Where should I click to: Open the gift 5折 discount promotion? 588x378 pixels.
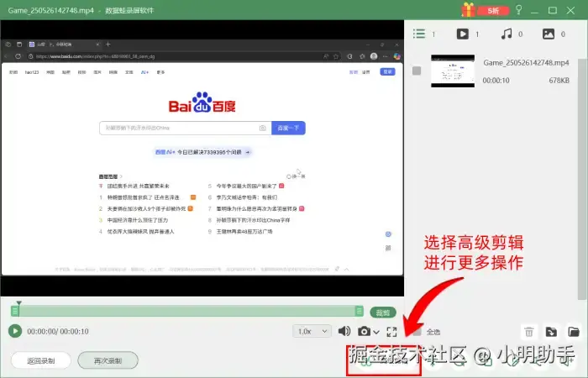[486, 10]
